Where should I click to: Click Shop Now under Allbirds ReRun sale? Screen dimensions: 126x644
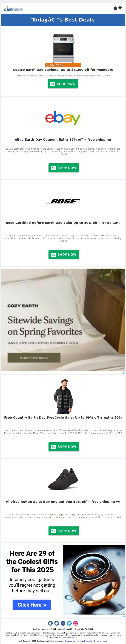(x=64, y=531)
